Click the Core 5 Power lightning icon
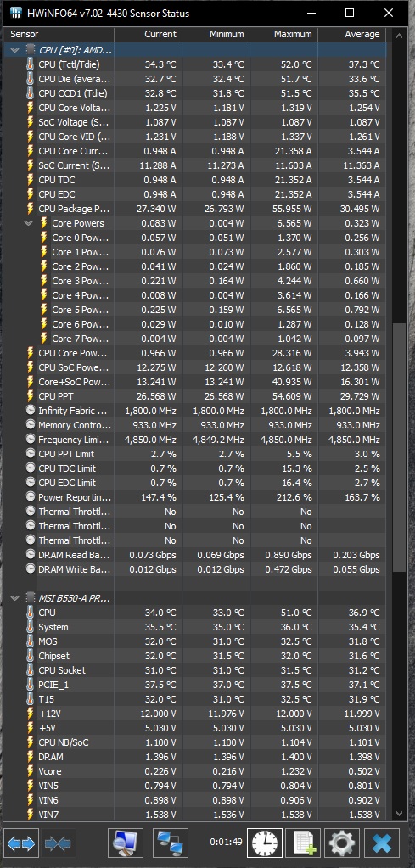Screen dimensions: 415x868 [x=44, y=310]
